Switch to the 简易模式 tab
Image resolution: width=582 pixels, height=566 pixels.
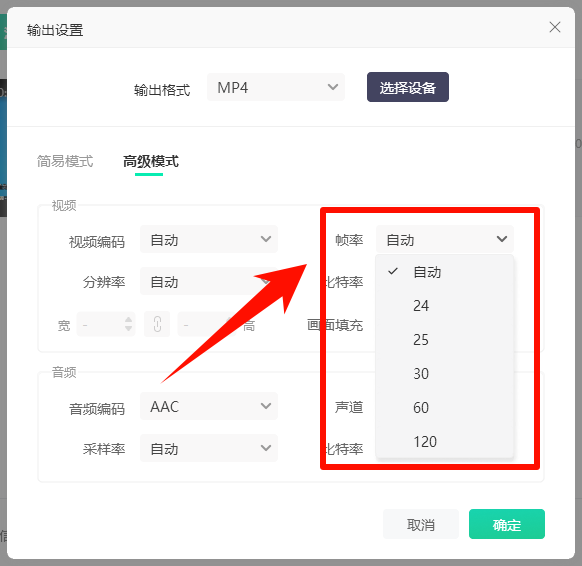[65, 161]
